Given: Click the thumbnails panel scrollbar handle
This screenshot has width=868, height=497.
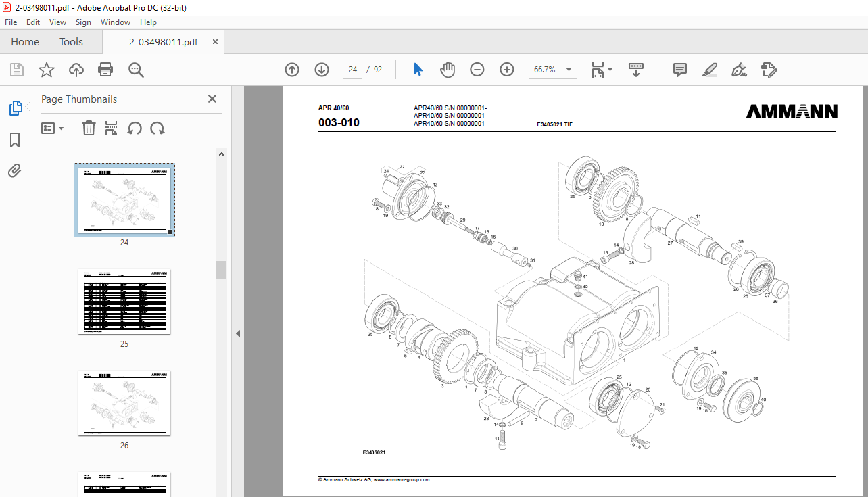Looking at the screenshot, I should tap(221, 270).
